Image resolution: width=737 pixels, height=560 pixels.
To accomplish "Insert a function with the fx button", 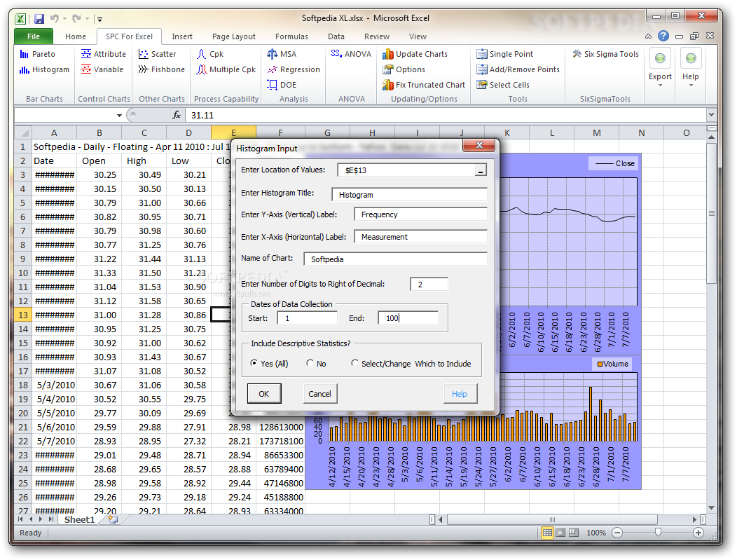I will [177, 115].
